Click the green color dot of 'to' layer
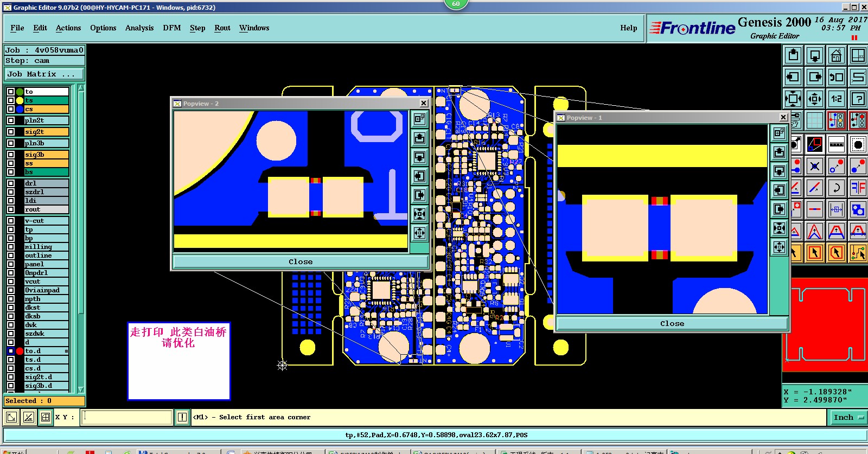The height and width of the screenshot is (454, 868). coord(20,92)
